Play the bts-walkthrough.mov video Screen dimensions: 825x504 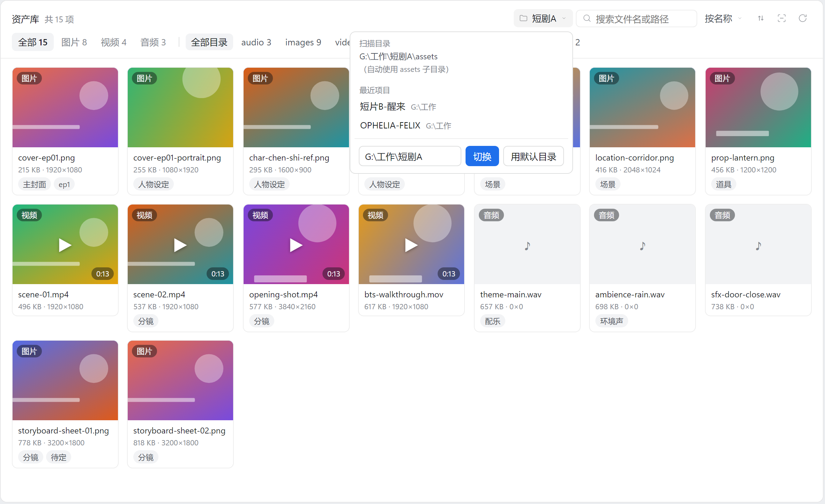click(x=411, y=245)
